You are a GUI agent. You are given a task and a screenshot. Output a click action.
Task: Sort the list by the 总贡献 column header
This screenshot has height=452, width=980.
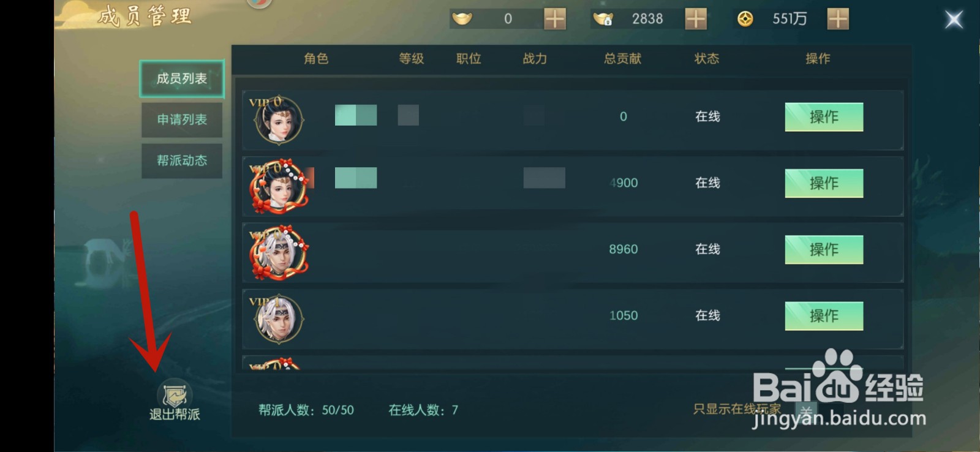coord(622,59)
